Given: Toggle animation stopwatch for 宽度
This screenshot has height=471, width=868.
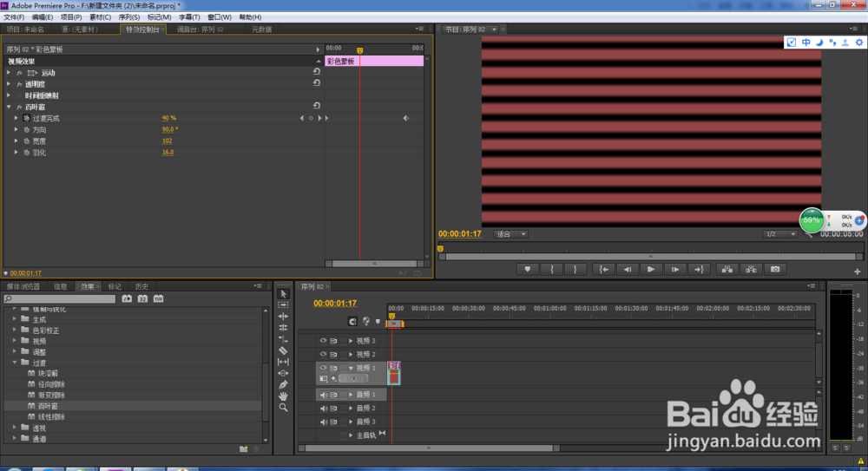Looking at the screenshot, I should click(27, 141).
